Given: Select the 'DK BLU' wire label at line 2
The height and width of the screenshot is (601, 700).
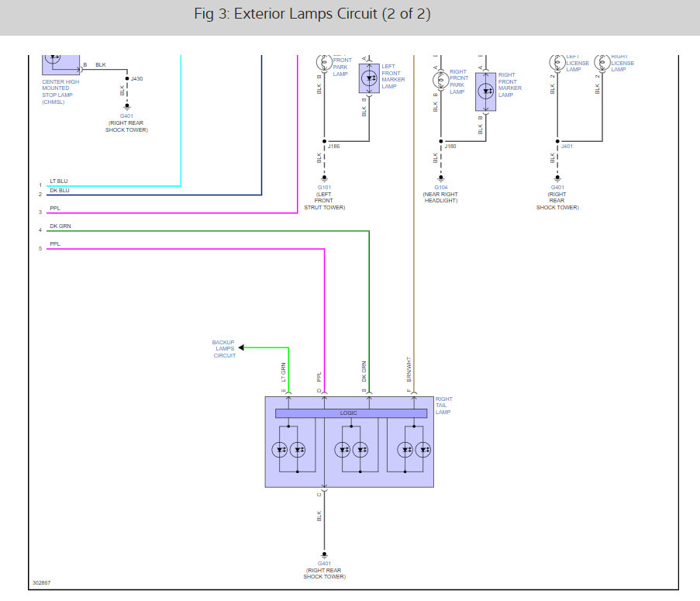Looking at the screenshot, I should tap(60, 190).
